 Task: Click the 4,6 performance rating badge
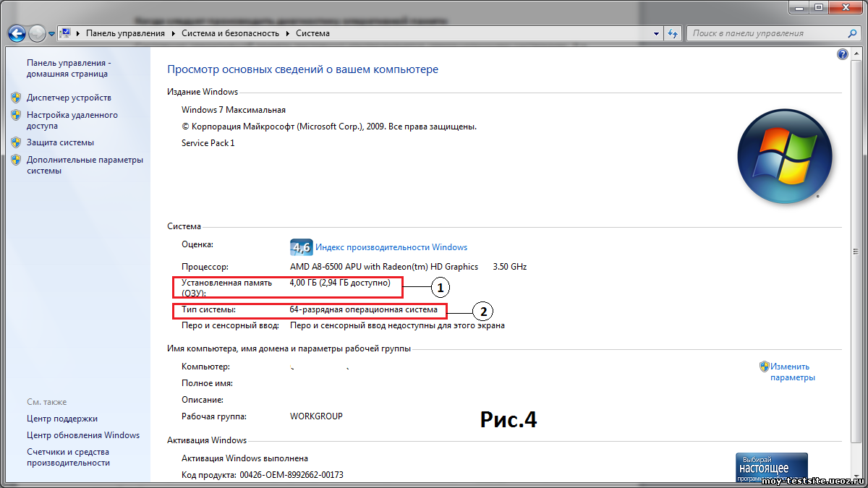300,247
